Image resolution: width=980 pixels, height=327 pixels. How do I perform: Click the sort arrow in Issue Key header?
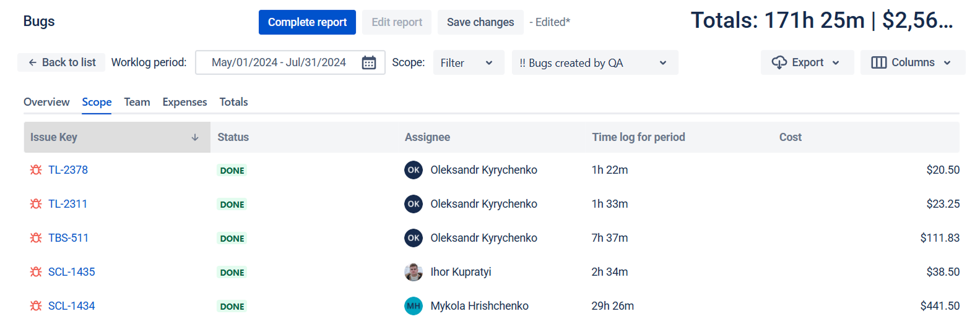[195, 137]
